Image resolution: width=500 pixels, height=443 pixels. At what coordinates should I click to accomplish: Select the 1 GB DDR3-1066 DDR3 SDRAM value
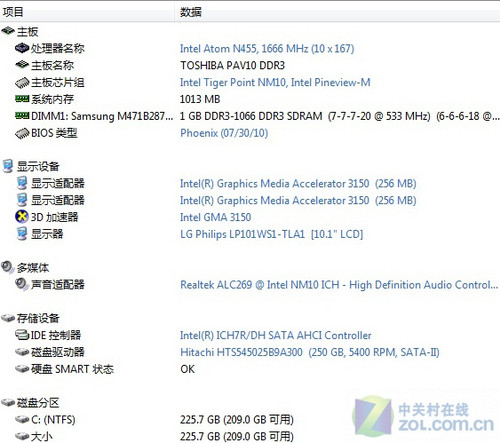click(x=339, y=116)
